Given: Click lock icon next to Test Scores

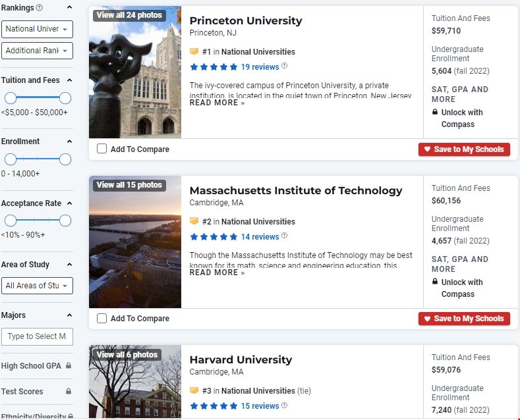Looking at the screenshot, I should point(69,391).
